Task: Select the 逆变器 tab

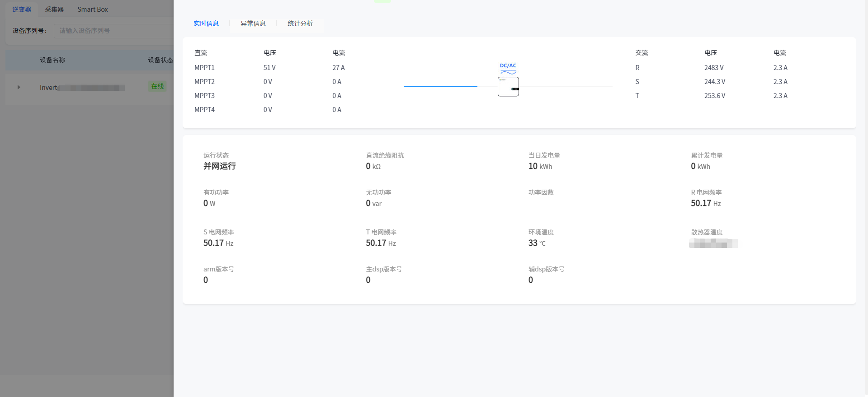Action: (22, 9)
